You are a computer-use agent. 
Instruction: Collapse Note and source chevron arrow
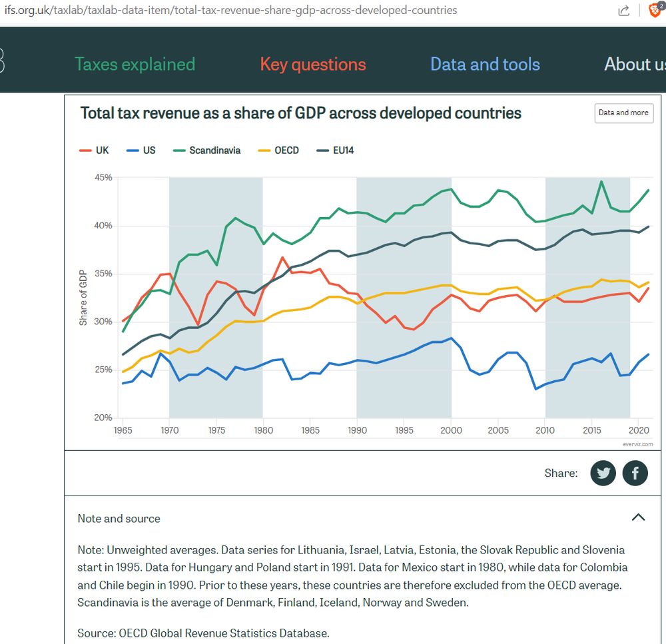pyautogui.click(x=638, y=517)
